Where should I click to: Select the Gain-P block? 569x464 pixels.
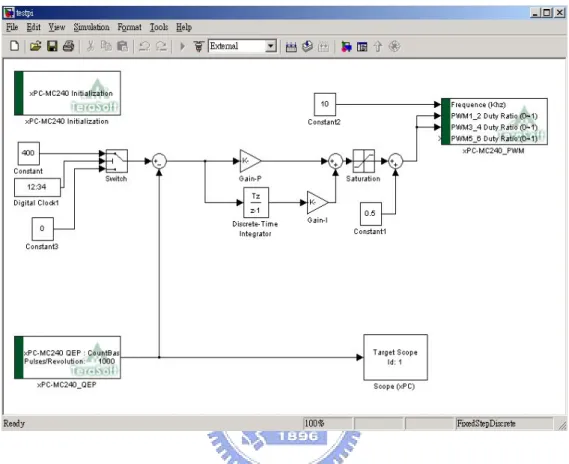249,161
